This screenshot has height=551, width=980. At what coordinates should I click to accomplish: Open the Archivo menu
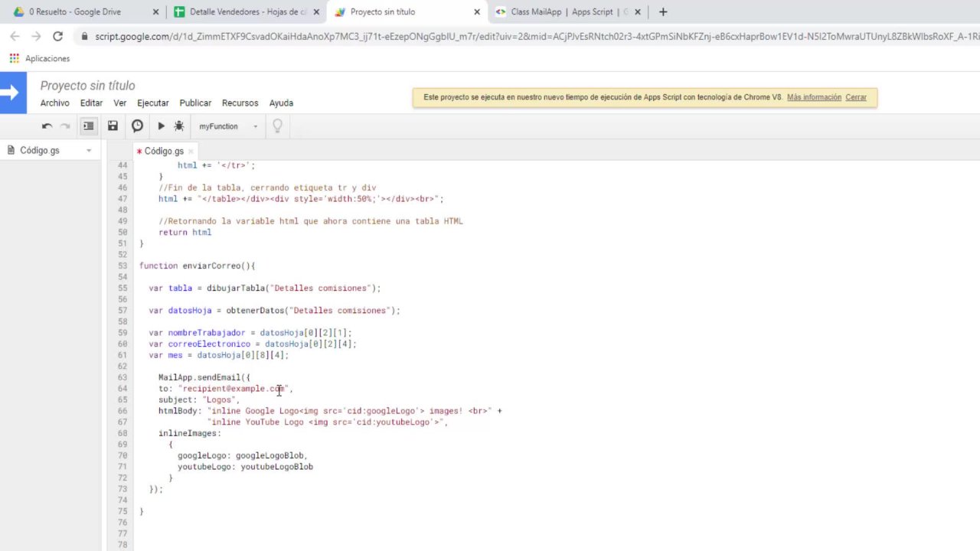point(54,103)
